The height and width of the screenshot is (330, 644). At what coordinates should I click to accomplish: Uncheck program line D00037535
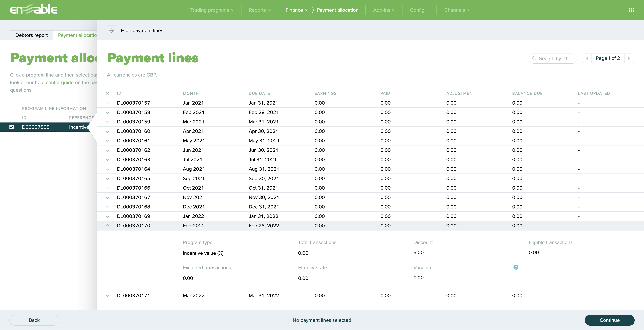point(12,127)
